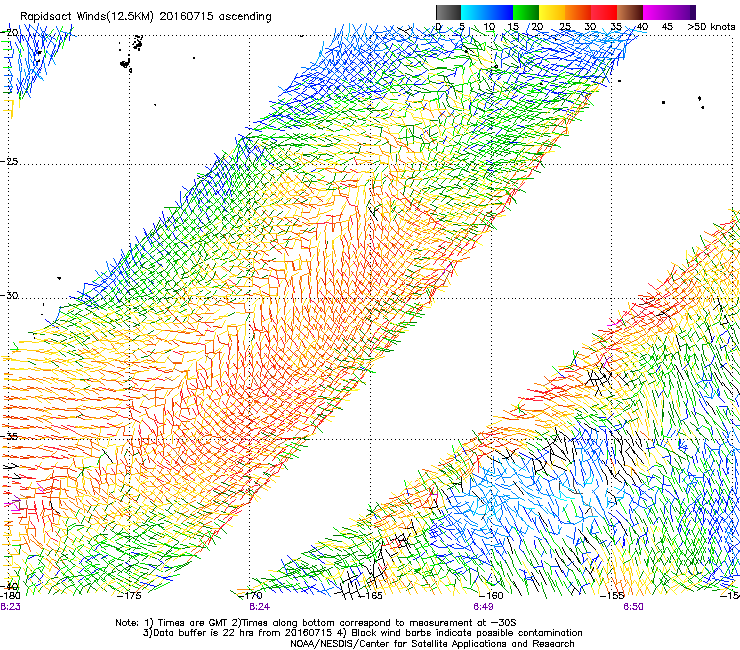Click the '-165' longitude axis label
Screen dimensions: 740x650
coord(370,596)
